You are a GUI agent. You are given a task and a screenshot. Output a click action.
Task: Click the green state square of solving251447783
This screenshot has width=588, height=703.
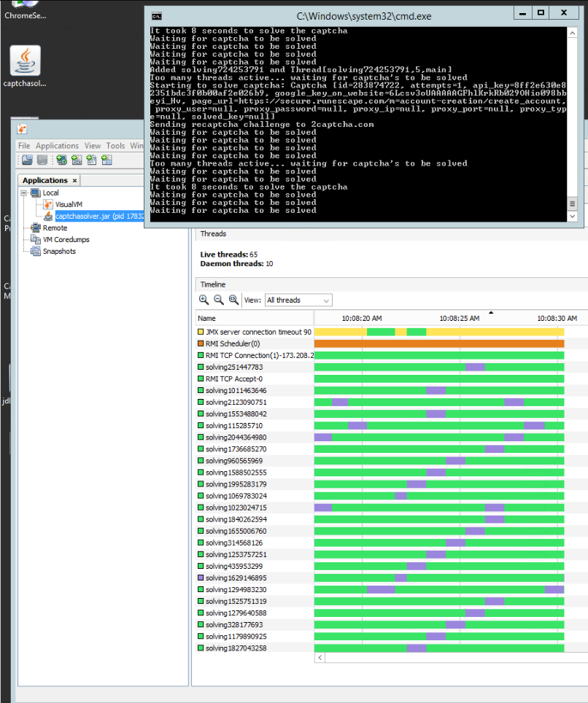click(x=201, y=367)
